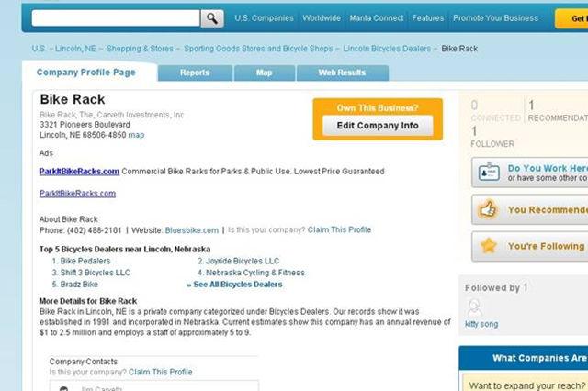Open the kitty song follower name link
This screenshot has height=391, width=588.
[481, 324]
